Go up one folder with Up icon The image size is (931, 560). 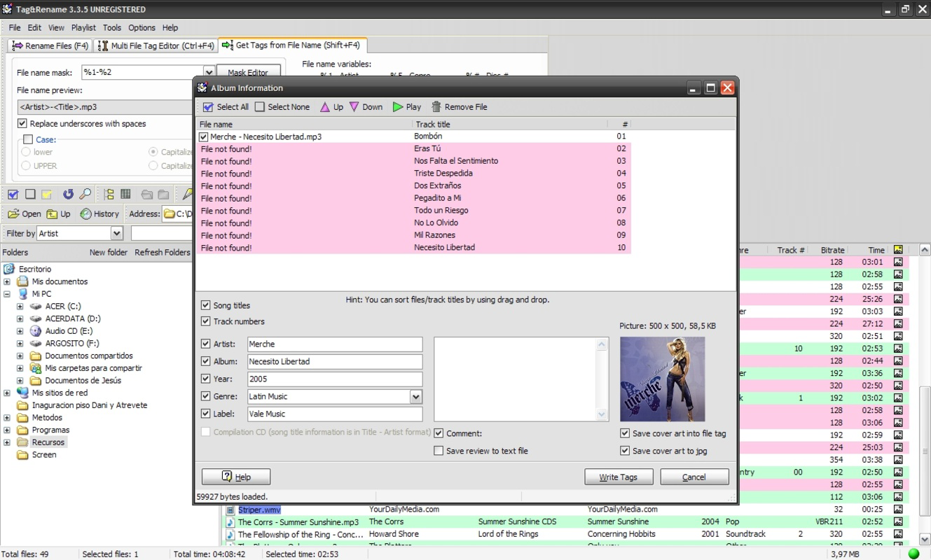coord(52,214)
